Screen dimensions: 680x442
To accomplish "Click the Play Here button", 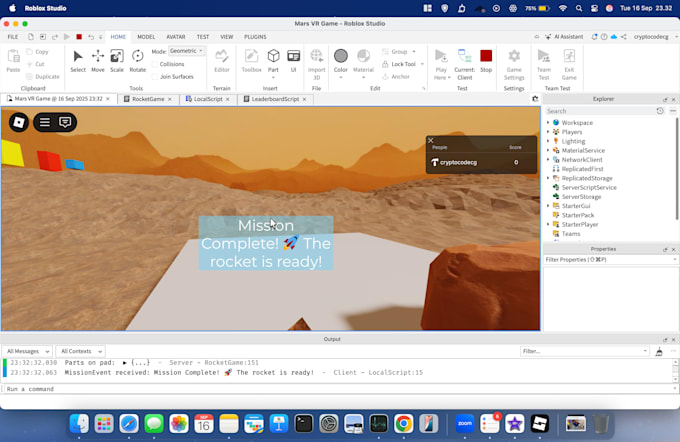I will pos(441,64).
